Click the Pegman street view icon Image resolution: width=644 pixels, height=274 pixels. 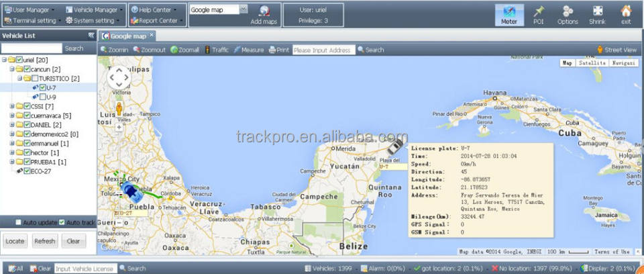(119, 109)
